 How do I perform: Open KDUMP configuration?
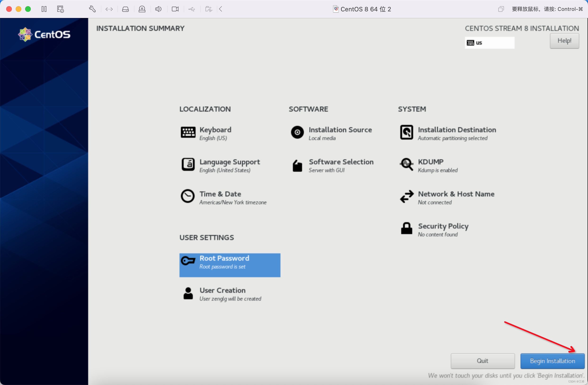pyautogui.click(x=430, y=165)
